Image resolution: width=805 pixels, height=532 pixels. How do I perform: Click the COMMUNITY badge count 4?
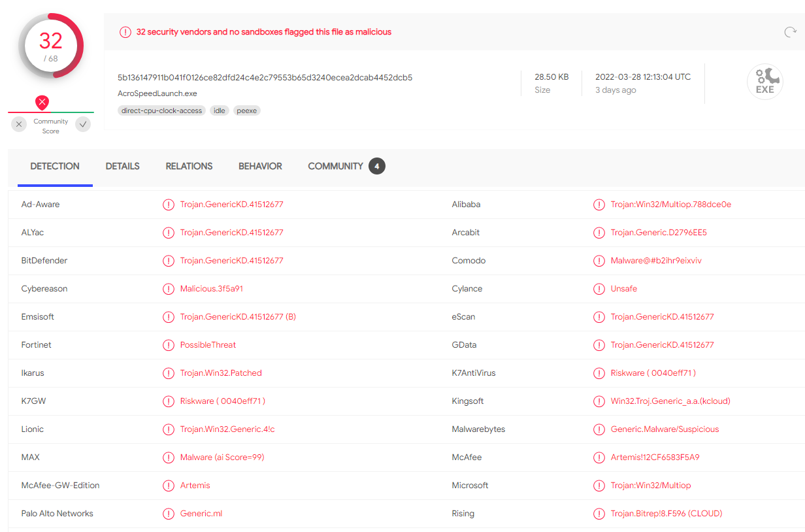(376, 166)
